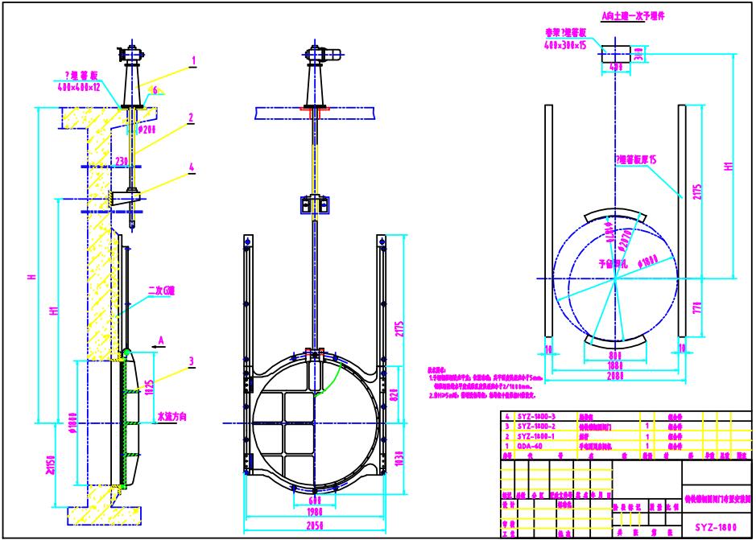Click part callout number 2
Viewport: 756px width, 540px height.
pos(191,117)
